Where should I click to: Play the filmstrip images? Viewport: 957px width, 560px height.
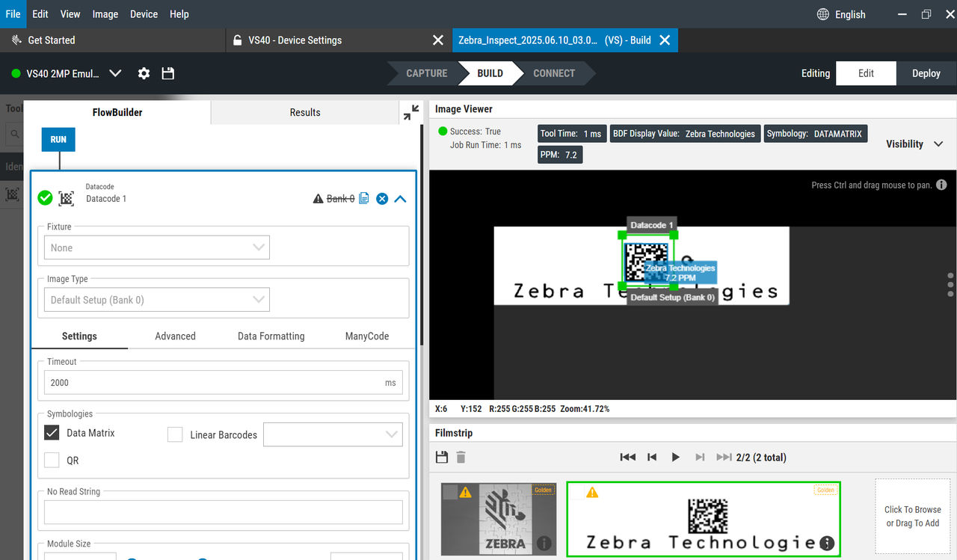pos(676,457)
